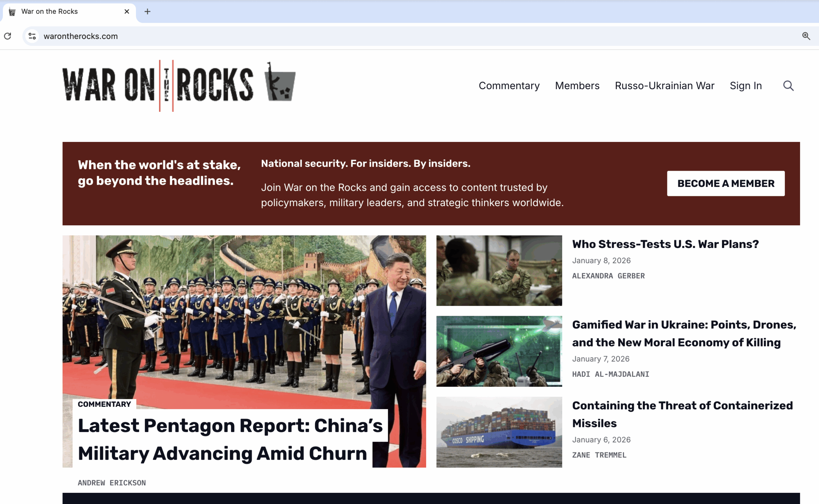Open a new browser tab
Image resolution: width=819 pixels, height=504 pixels.
point(147,12)
